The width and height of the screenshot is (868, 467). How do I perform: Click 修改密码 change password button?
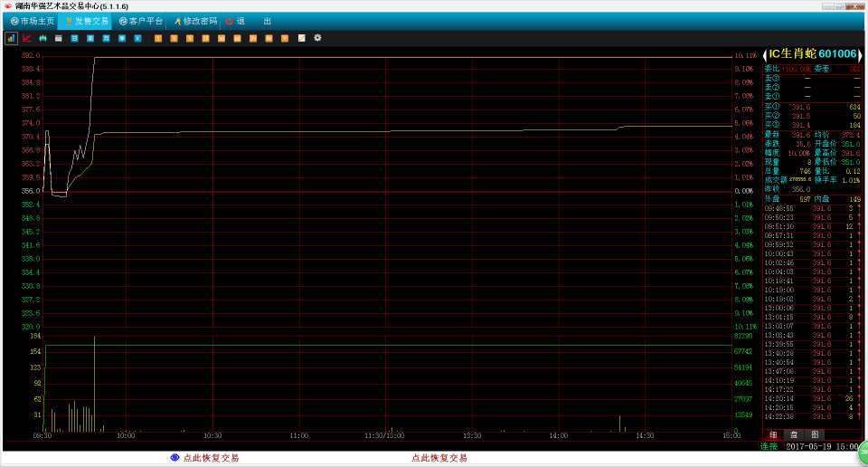195,21
